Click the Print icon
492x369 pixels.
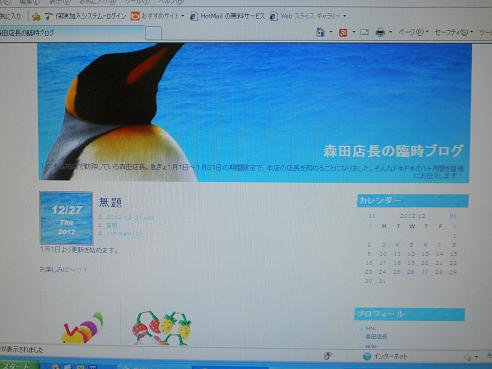pos(380,32)
